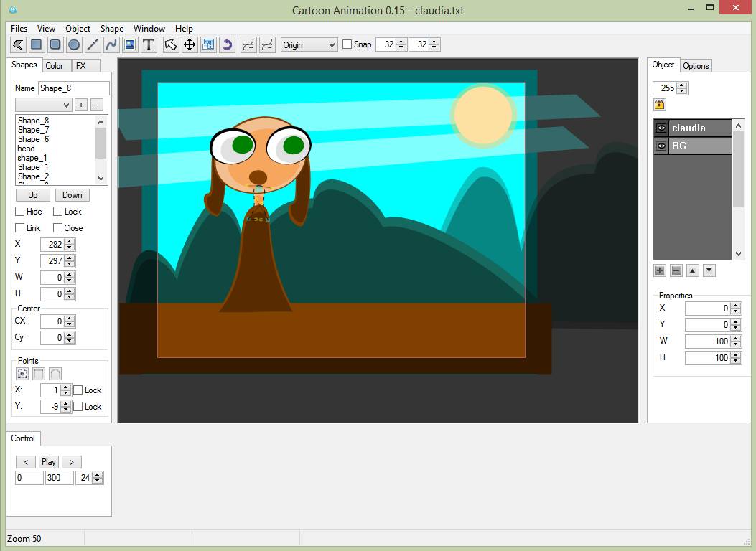756x551 pixels.
Task: Open the Object menu
Action: [78, 29]
